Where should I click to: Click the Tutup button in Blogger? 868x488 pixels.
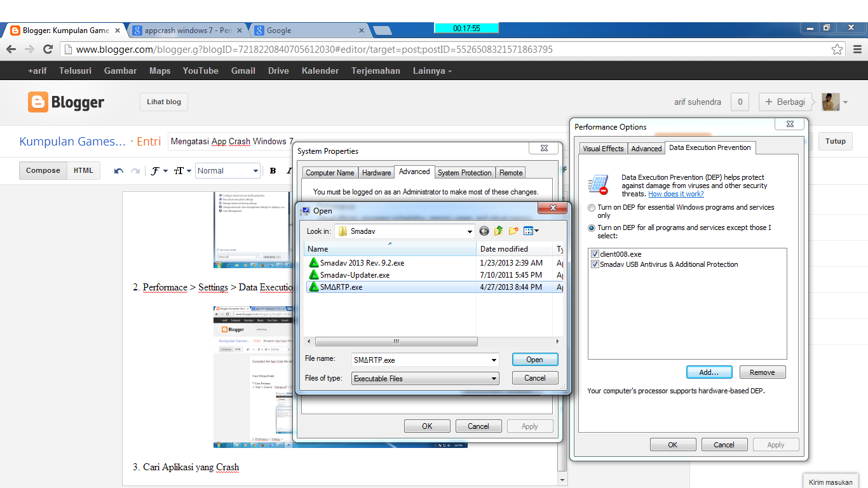[x=836, y=142]
